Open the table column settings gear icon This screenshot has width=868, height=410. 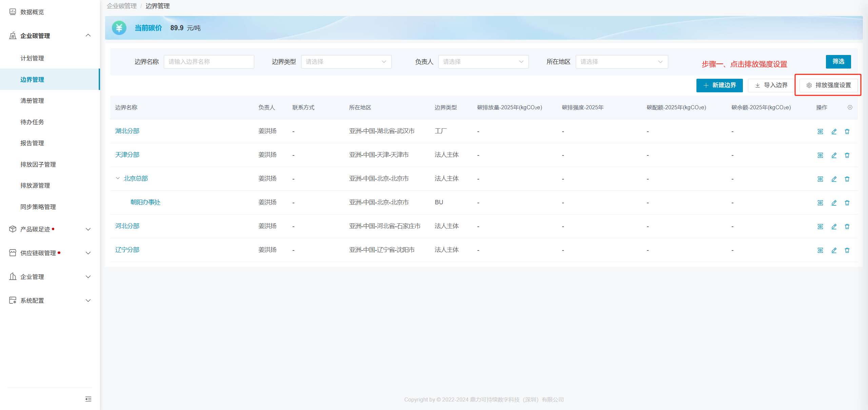click(x=850, y=107)
